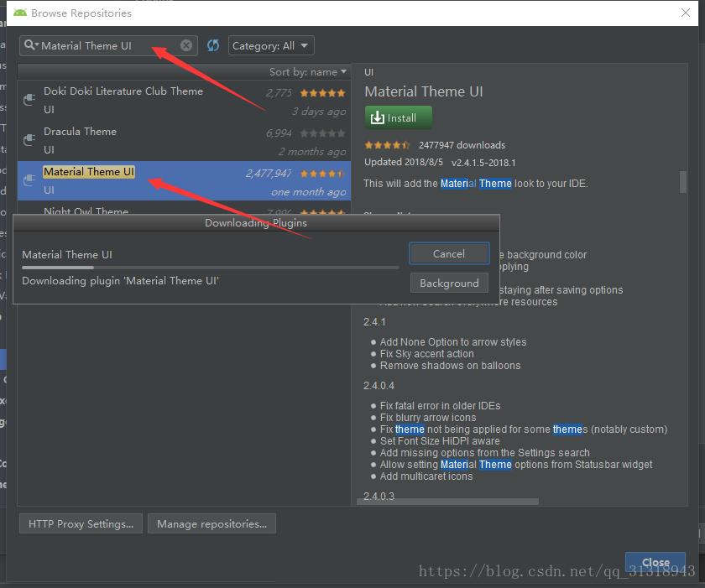Send the download to Background
Screen dimensions: 705x588
click(449, 283)
